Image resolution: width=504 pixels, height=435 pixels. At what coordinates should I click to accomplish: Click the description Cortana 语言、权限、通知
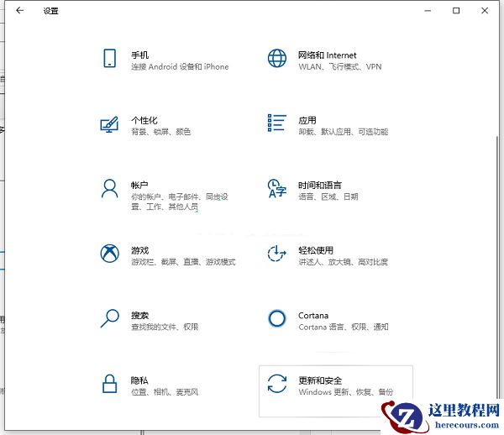(x=344, y=327)
